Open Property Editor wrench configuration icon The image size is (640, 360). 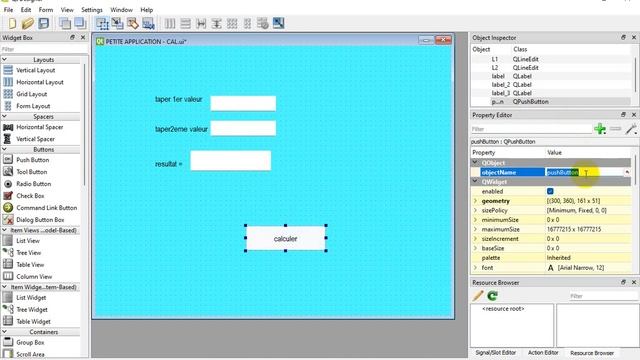pyautogui.click(x=631, y=129)
